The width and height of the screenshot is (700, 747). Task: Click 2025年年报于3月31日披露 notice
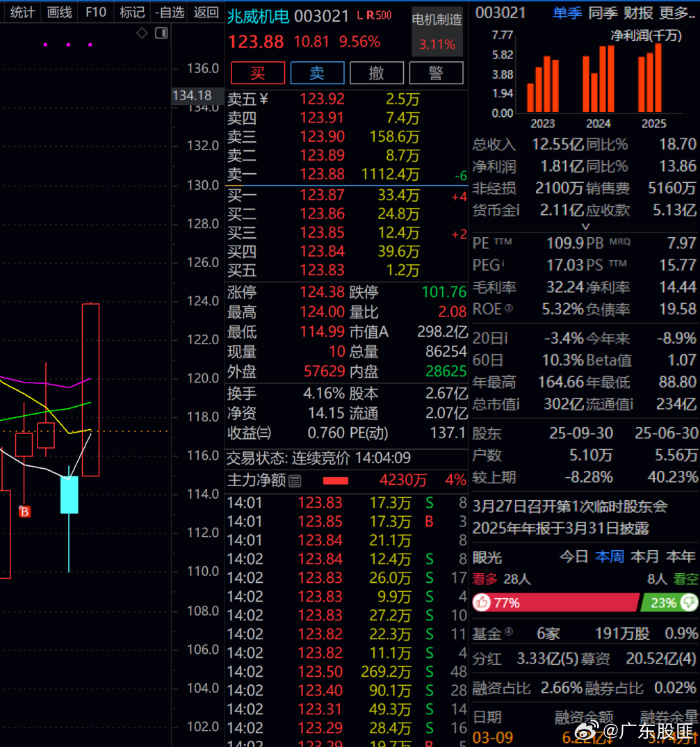click(560, 529)
